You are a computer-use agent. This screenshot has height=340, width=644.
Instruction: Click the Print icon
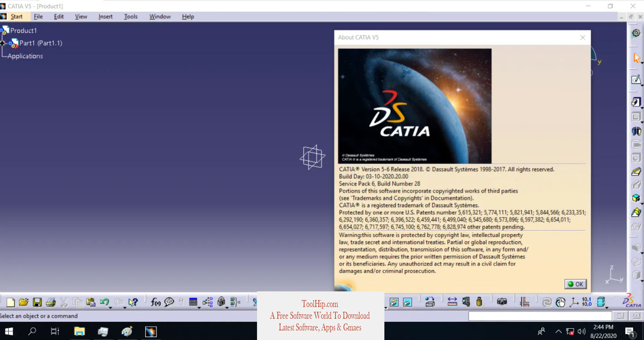[51, 302]
